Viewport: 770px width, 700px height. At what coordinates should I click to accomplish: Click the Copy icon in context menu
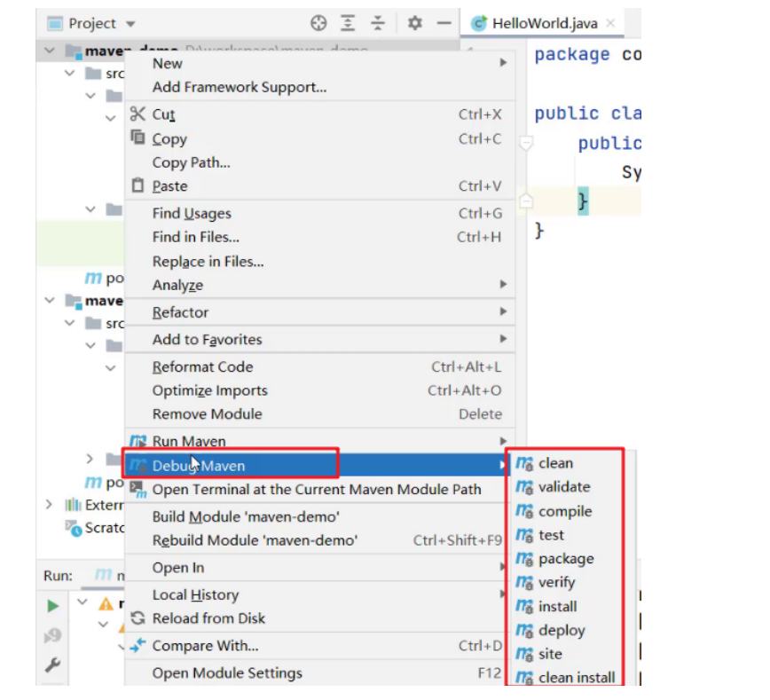tap(138, 137)
